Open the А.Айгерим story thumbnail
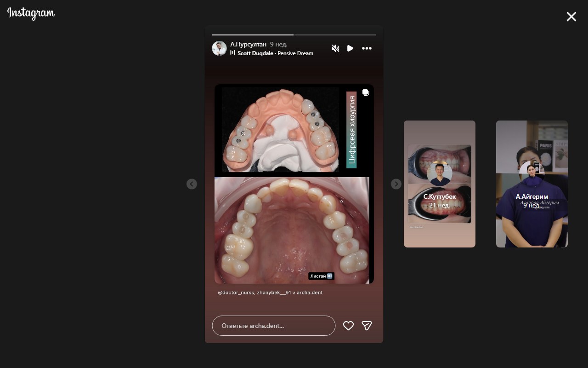588x368 pixels. pos(531,184)
